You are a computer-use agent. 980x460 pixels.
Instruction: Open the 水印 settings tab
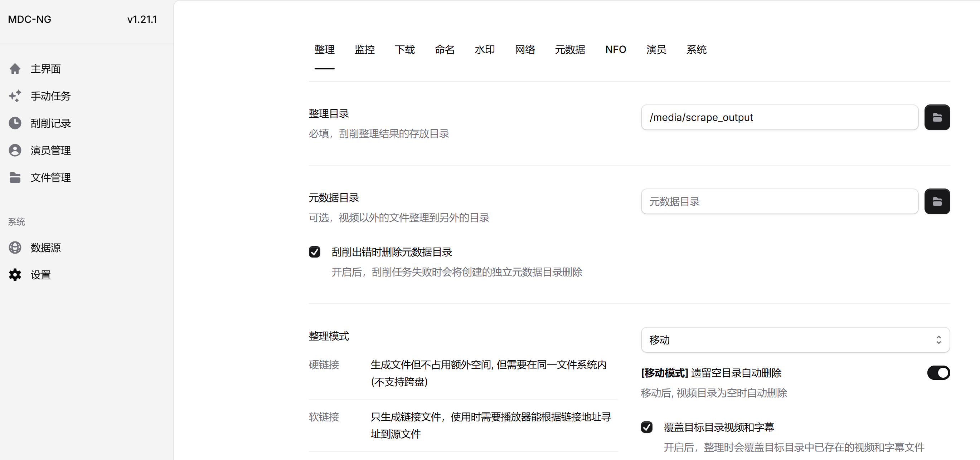click(485, 50)
